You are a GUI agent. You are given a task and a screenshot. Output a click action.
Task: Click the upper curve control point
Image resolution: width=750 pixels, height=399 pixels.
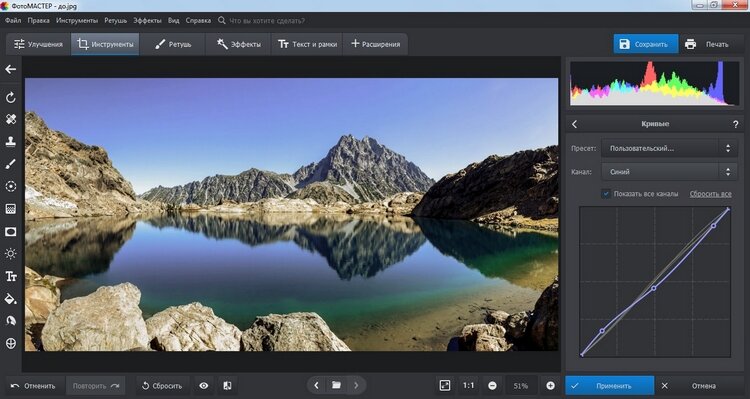pos(713,225)
